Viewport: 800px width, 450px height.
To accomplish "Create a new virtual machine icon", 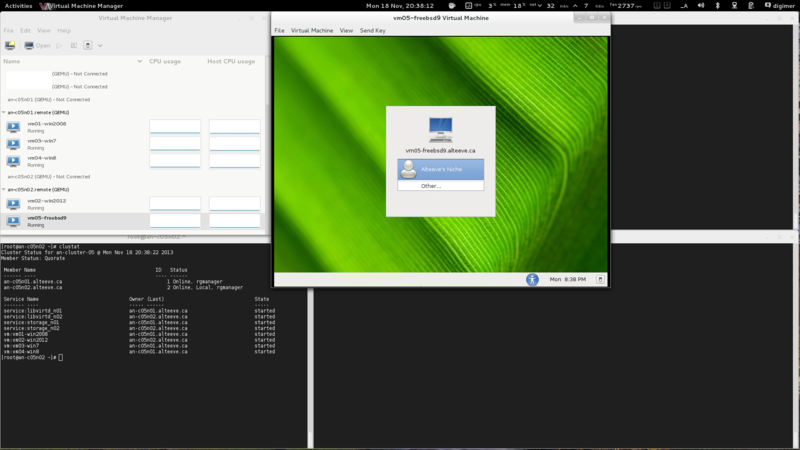I will coord(10,45).
